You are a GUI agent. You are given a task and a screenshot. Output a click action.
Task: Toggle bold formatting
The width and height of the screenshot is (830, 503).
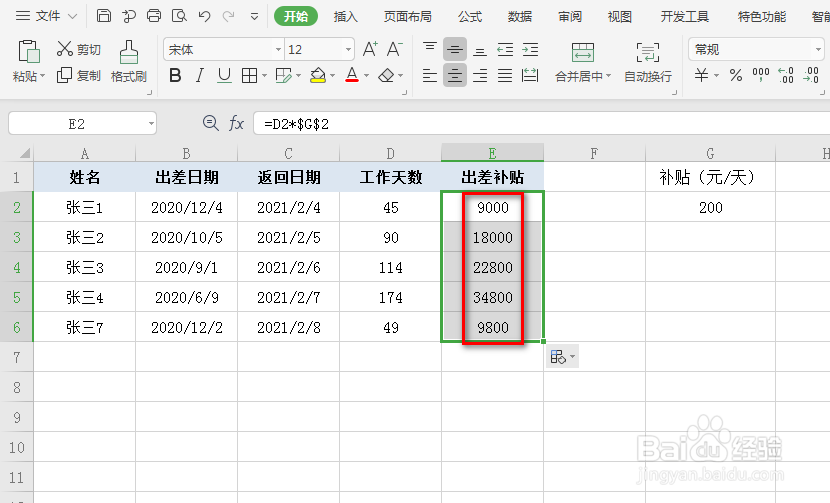pyautogui.click(x=175, y=75)
